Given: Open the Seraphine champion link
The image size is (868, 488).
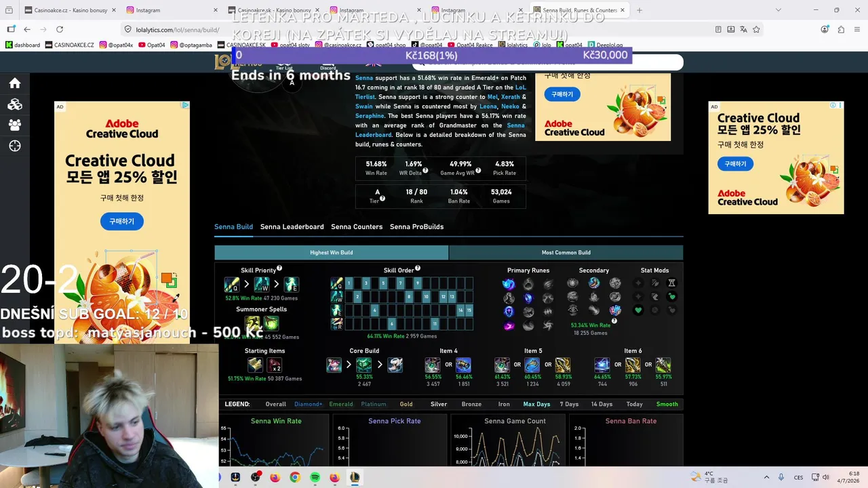Looking at the screenshot, I should pyautogui.click(x=370, y=116).
